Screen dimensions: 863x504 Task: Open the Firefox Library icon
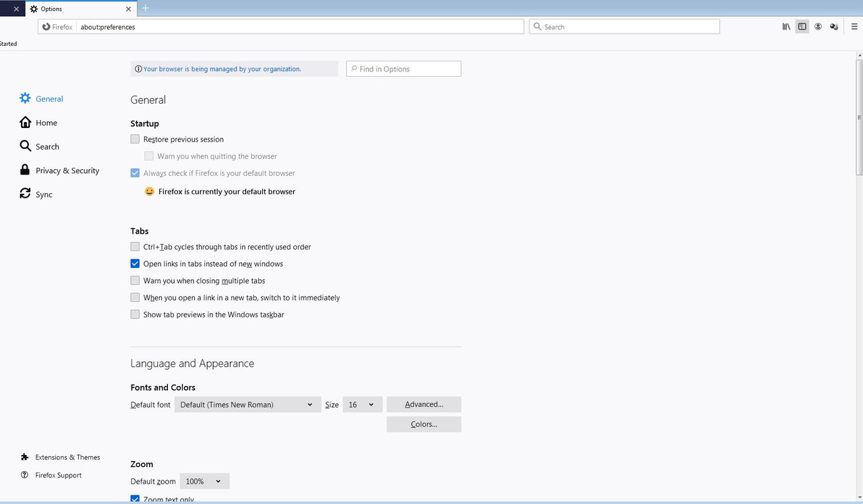[785, 26]
